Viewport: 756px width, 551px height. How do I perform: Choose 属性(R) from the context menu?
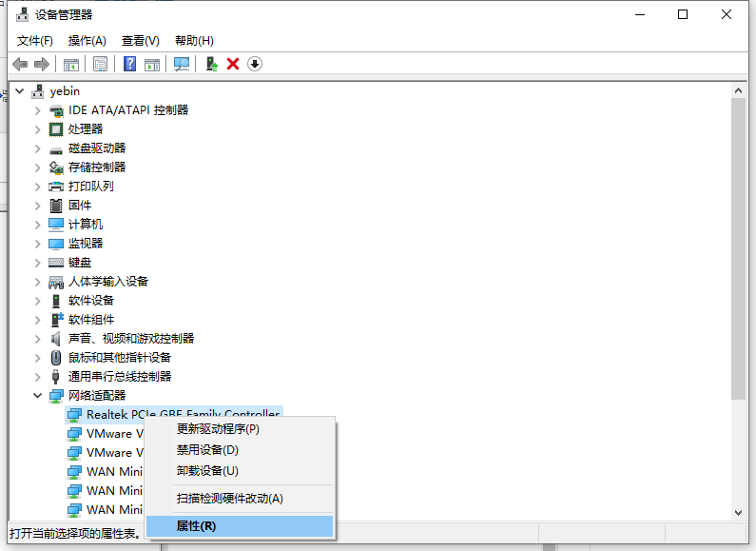pyautogui.click(x=197, y=525)
